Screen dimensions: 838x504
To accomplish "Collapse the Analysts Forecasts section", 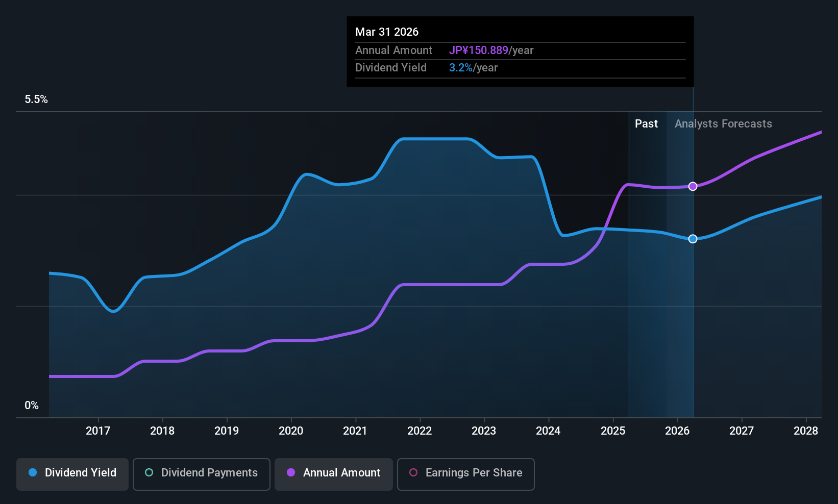I will coord(723,123).
